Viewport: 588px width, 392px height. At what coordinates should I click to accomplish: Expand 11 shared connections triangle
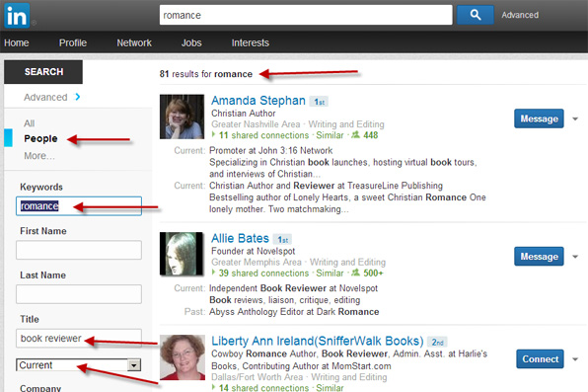click(214, 134)
